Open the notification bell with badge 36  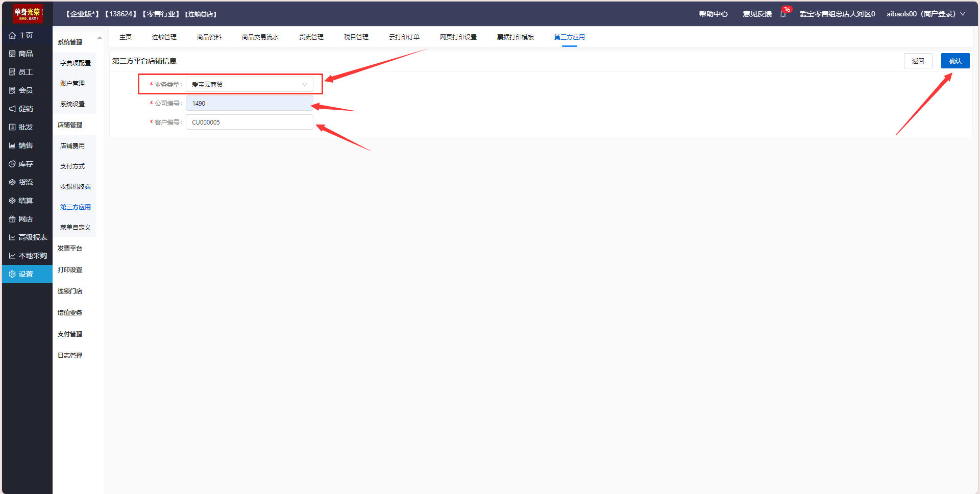[783, 14]
